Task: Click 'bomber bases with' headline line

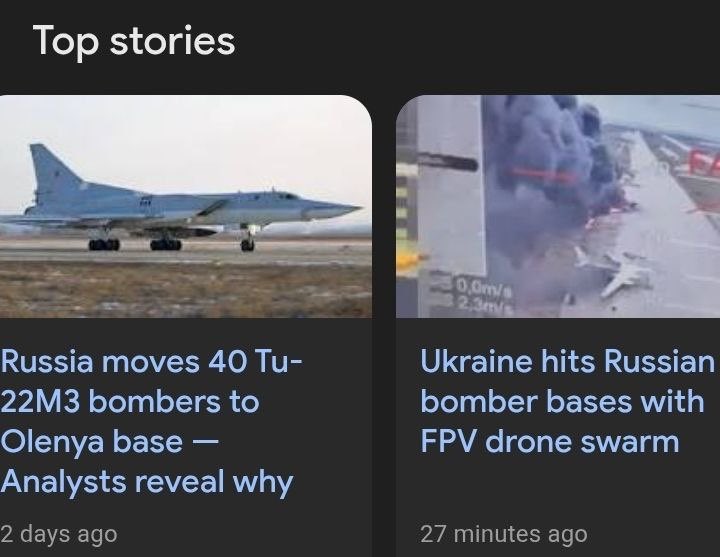Action: click(562, 401)
